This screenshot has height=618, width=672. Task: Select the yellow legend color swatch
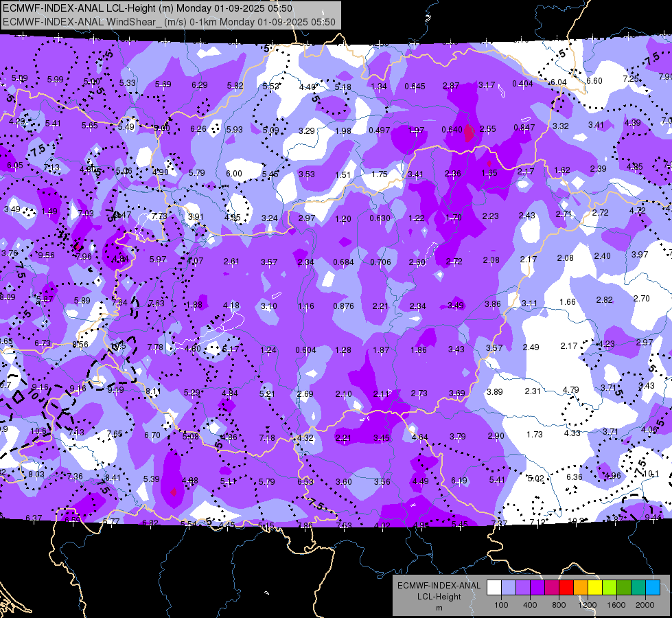pos(595,588)
